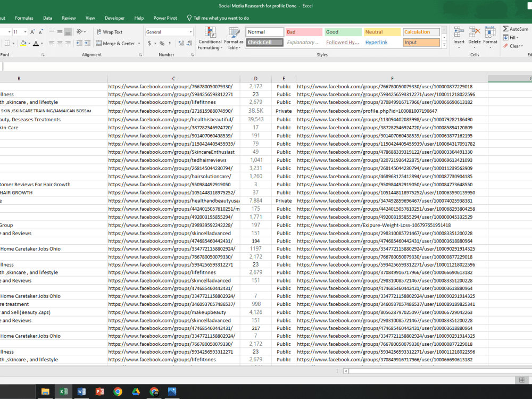Open the Power Pivot tab
The height and width of the screenshot is (399, 532).
(x=165, y=18)
